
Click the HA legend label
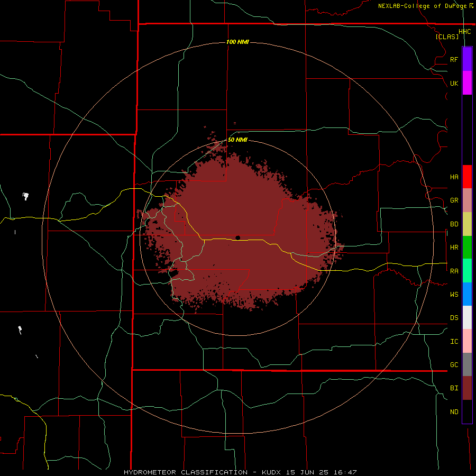coord(454,177)
